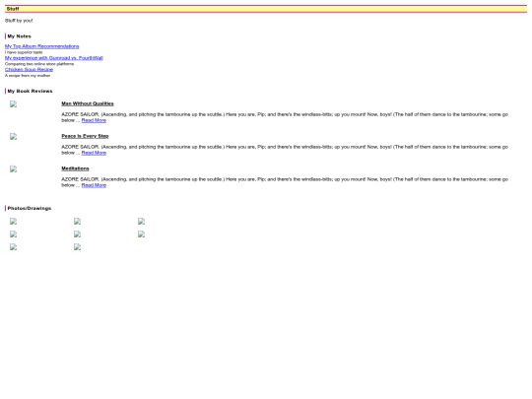The width and height of the screenshot is (532, 399).
Task: Open the first photo in Photos/Drawings bottom row
Action: coord(13,247)
